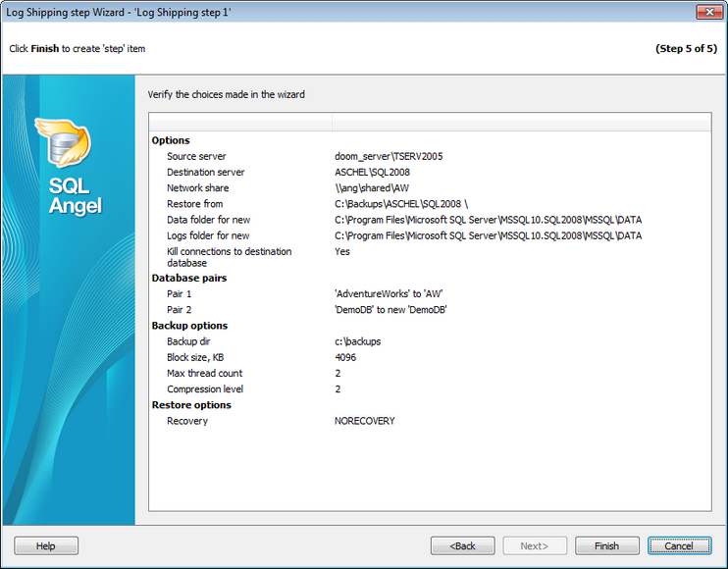Click the left column header of summary grid
This screenshot has width=728, height=569.
click(240, 123)
